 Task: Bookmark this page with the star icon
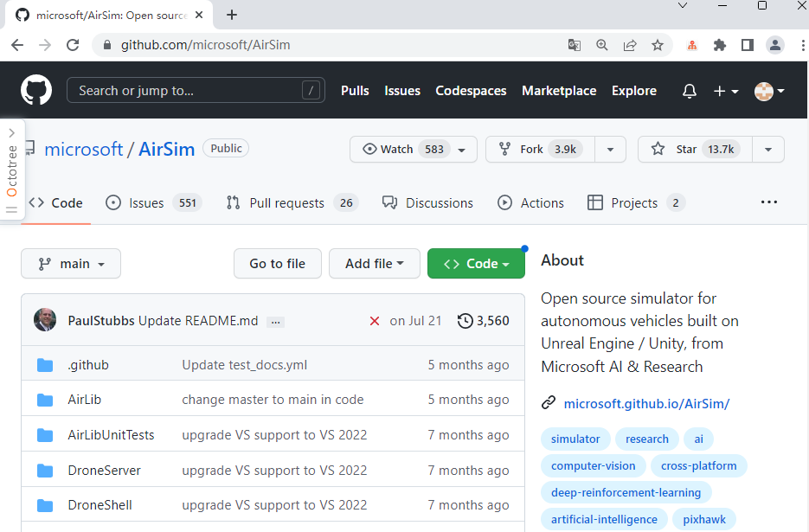658,45
